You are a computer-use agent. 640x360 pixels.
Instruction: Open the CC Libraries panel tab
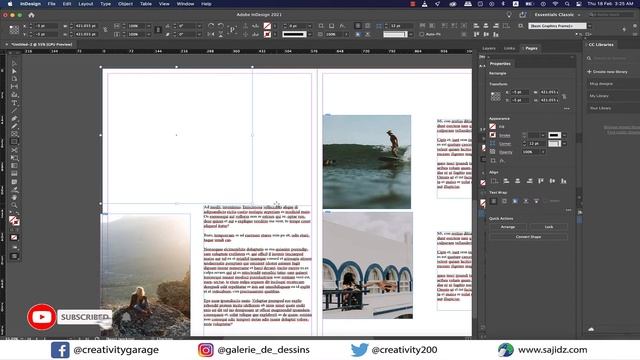[x=601, y=44]
